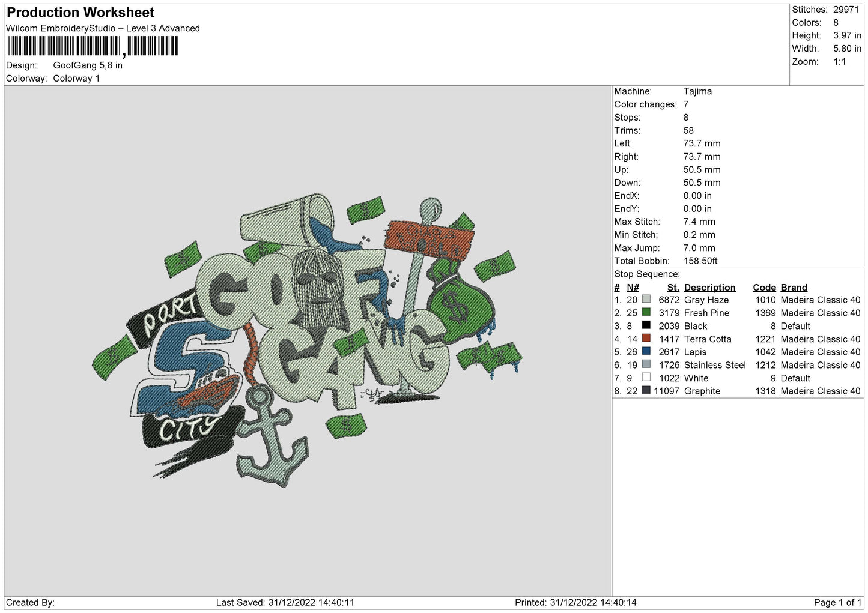Image resolution: width=868 pixels, height=613 pixels.
Task: Click the Width value '5.80 in'
Action: (847, 49)
